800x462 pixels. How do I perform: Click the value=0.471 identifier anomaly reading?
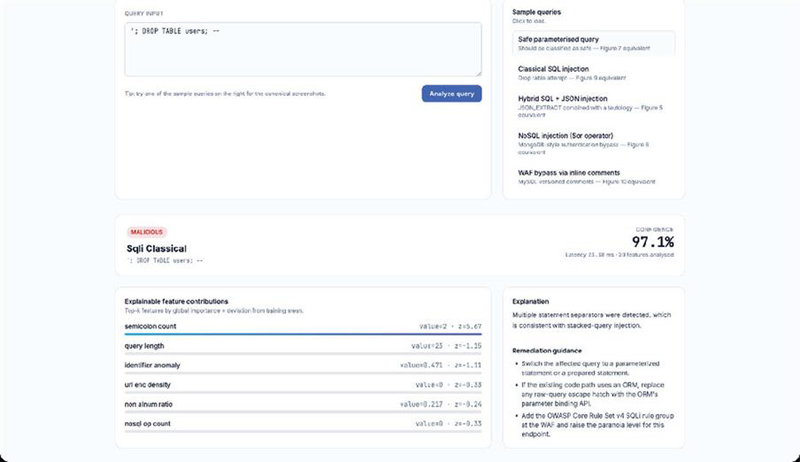pyautogui.click(x=441, y=365)
